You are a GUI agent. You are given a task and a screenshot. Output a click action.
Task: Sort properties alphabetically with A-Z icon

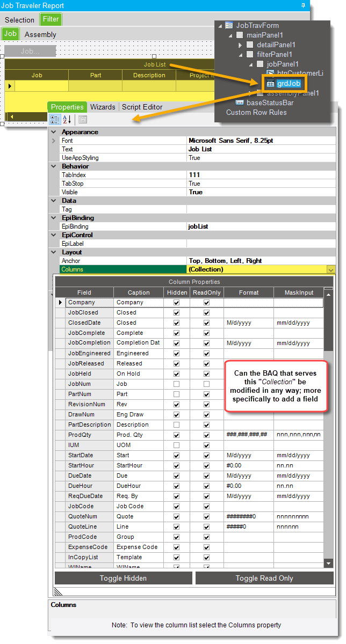click(68, 120)
